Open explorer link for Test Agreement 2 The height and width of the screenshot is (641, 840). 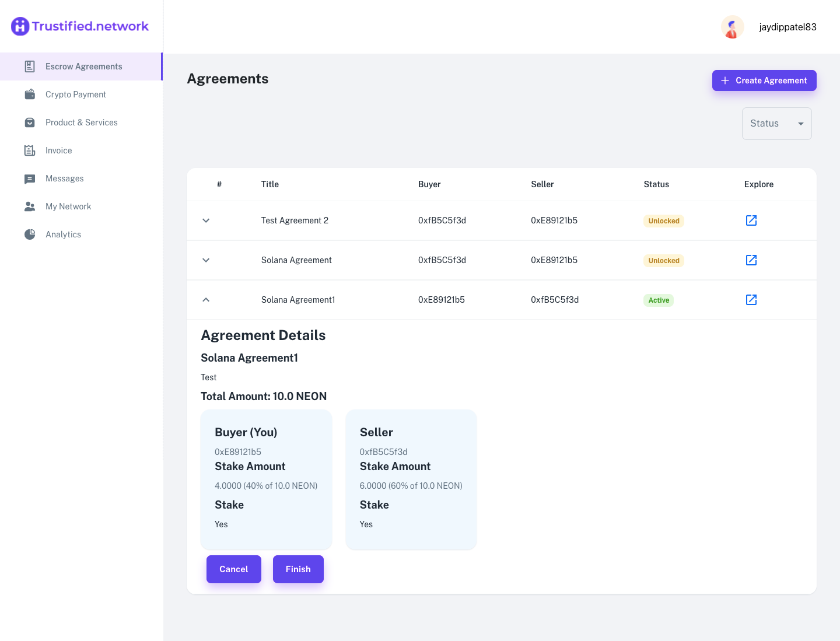point(751,220)
